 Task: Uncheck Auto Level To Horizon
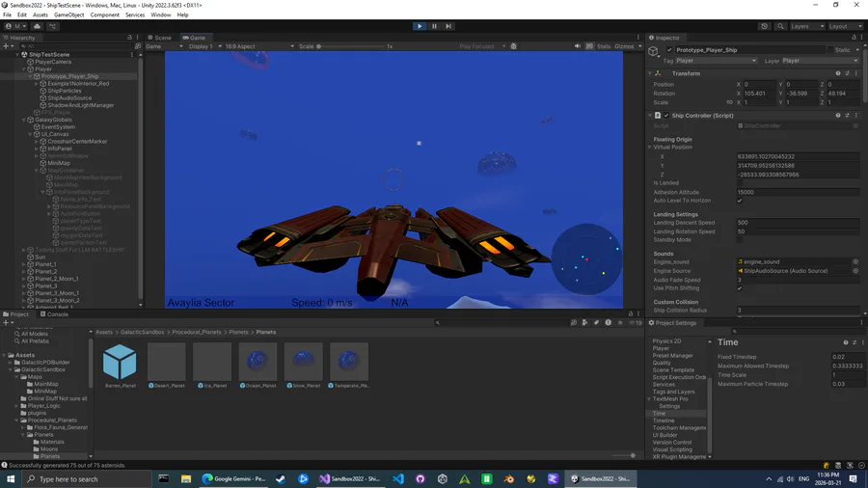[x=740, y=201]
